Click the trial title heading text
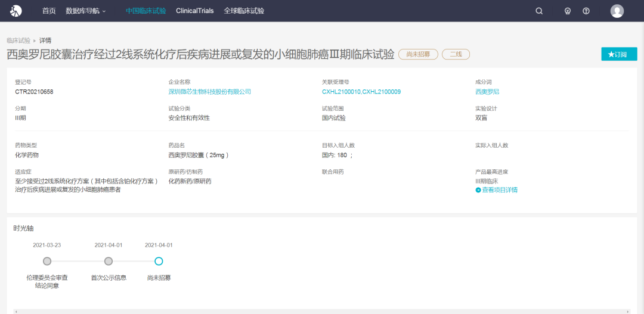The width and height of the screenshot is (644, 314). tap(200, 55)
